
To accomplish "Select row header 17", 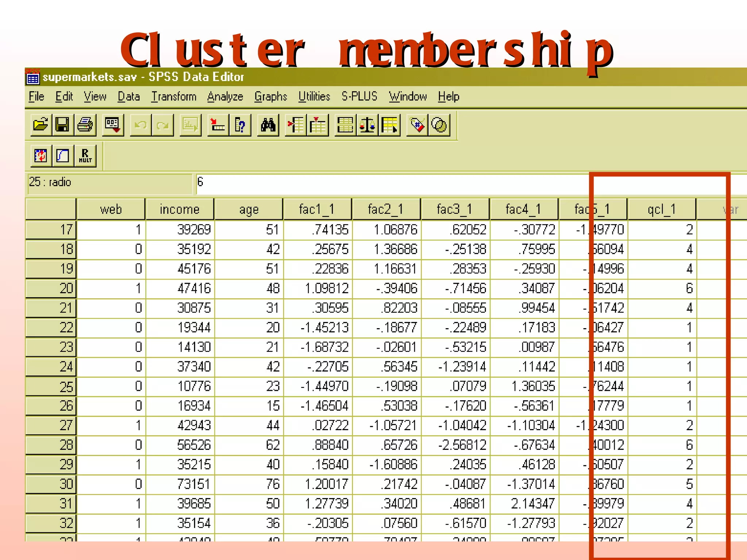I will tap(51, 230).
